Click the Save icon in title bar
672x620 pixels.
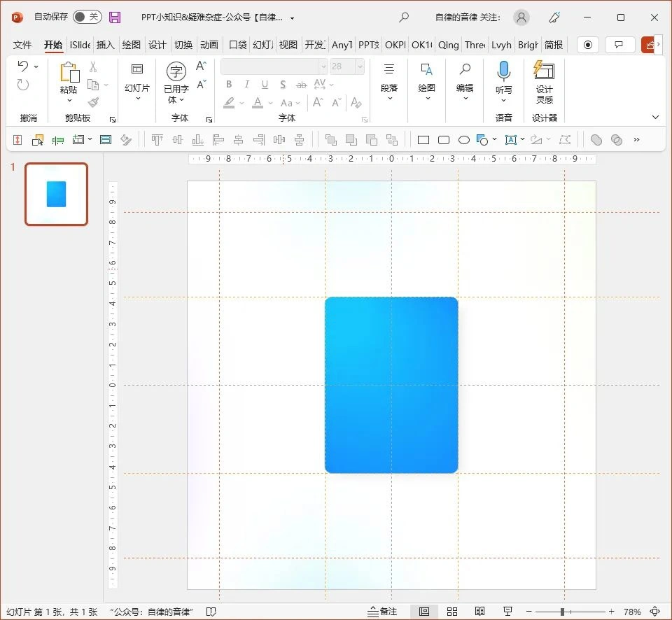(x=115, y=17)
